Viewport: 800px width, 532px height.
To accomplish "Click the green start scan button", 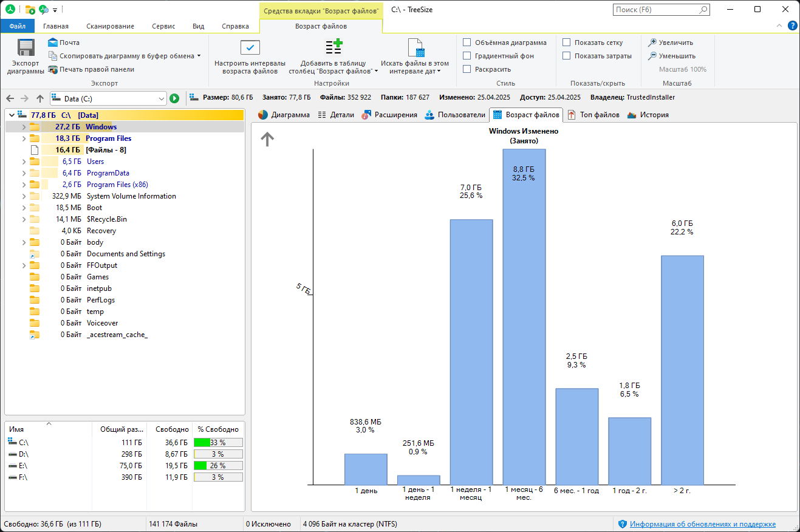I will coord(174,98).
